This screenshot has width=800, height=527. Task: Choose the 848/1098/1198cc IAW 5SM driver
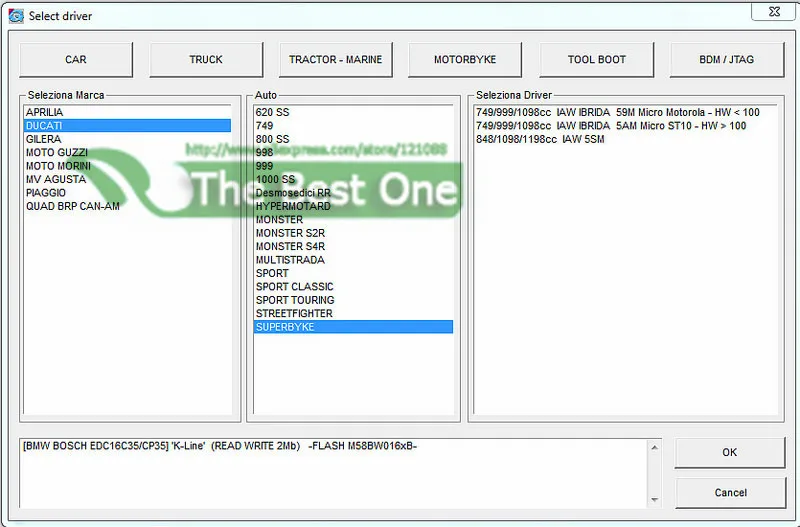[x=625, y=139]
